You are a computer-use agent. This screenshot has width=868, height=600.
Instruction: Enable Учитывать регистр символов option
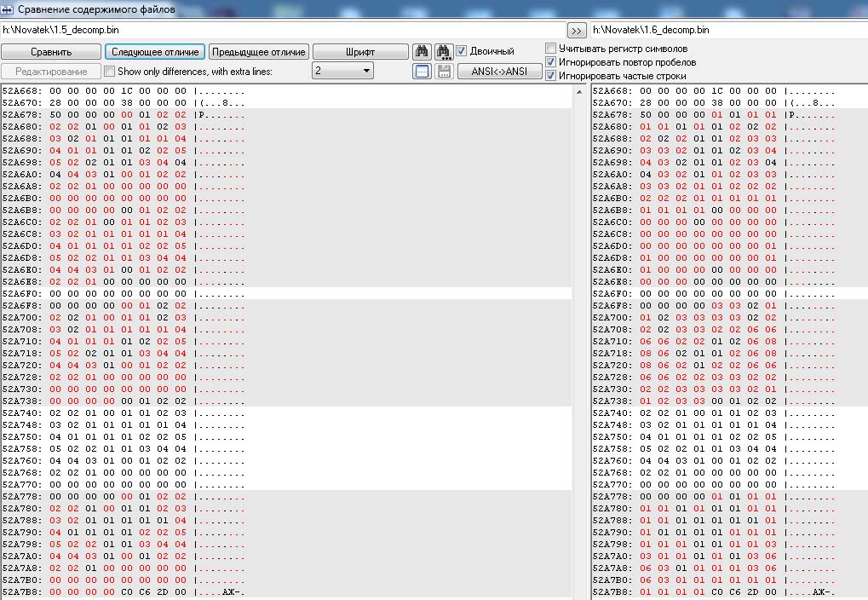pyautogui.click(x=551, y=49)
